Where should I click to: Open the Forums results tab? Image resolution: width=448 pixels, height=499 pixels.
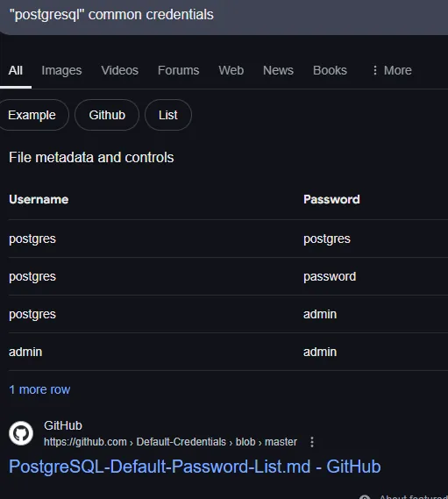click(178, 70)
